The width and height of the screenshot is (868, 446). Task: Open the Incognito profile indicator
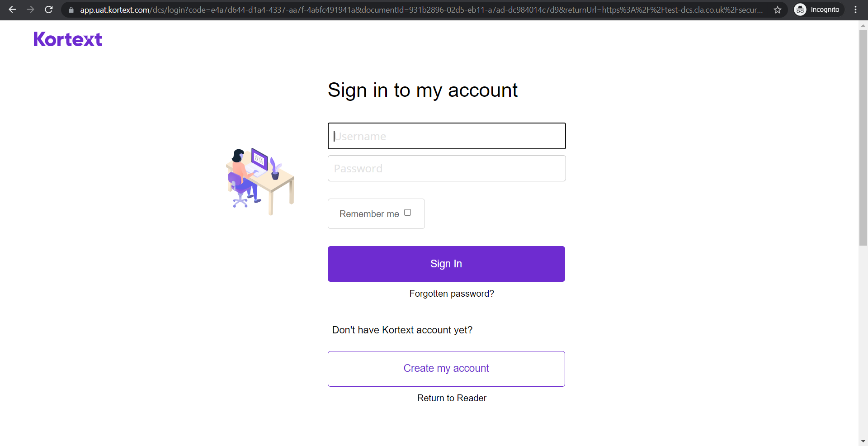pos(819,9)
